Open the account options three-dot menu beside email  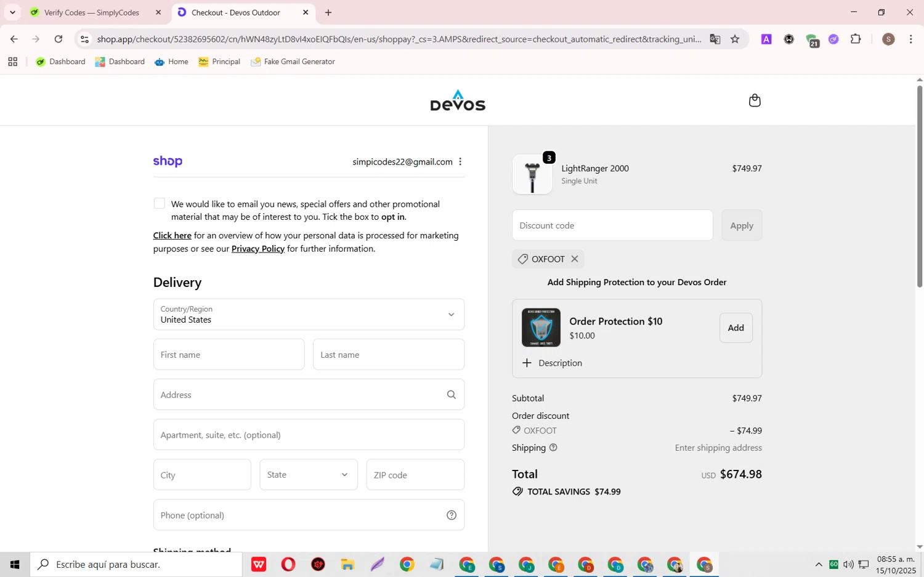tap(460, 161)
